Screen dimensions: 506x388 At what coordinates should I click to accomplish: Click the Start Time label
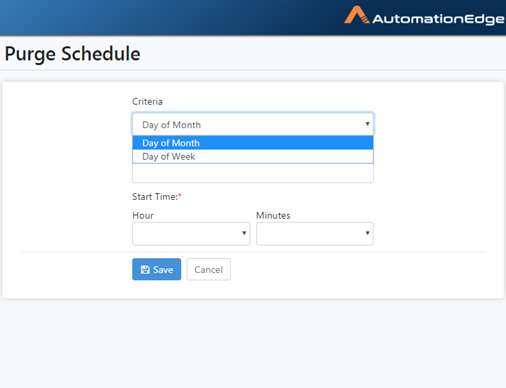(155, 197)
